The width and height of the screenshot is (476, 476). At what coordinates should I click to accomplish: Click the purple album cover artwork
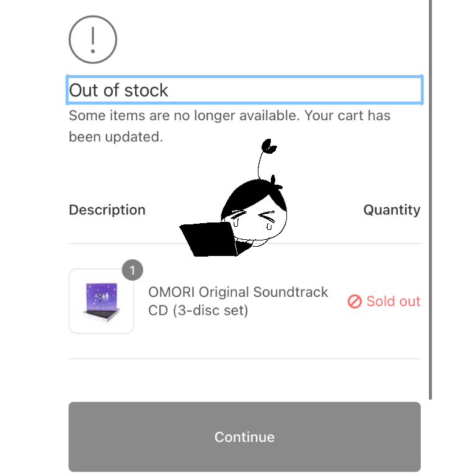tap(100, 296)
